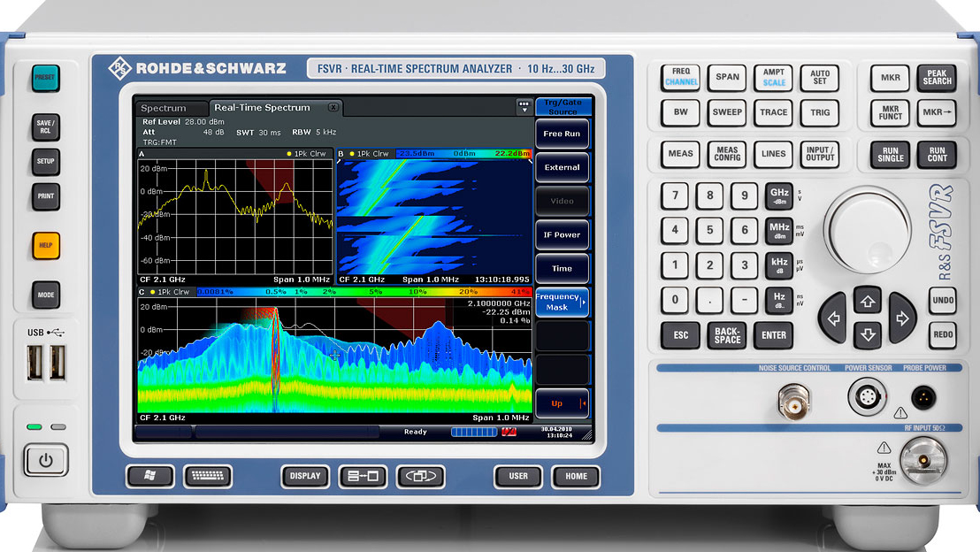Click the left arrow navigation key
Image resolution: width=980 pixels, height=552 pixels.
834,318
